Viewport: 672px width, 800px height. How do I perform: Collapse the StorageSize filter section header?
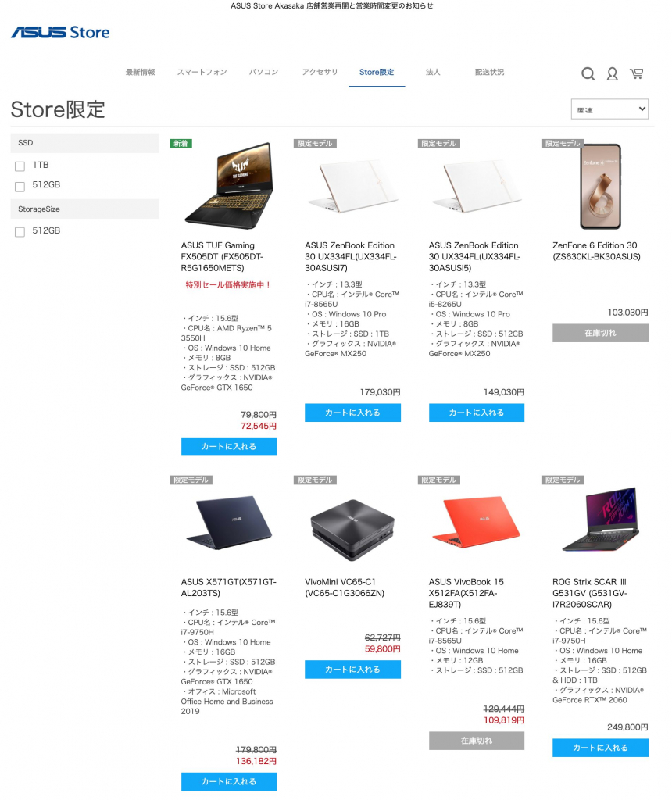point(84,209)
